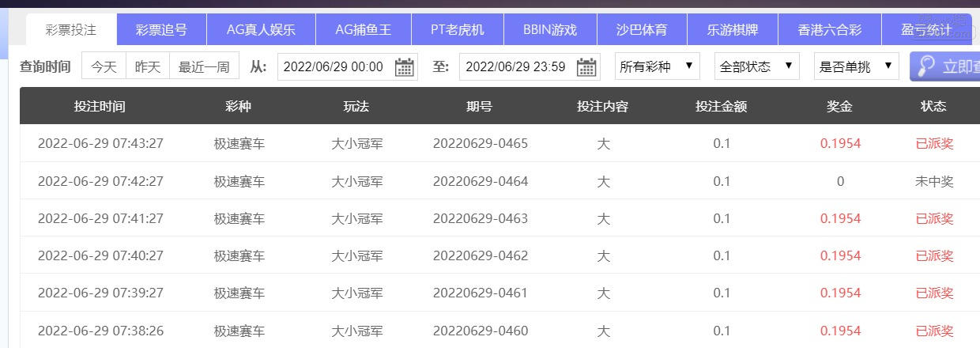Click the 投注时间 column header
The height and width of the screenshot is (348, 980).
[100, 106]
